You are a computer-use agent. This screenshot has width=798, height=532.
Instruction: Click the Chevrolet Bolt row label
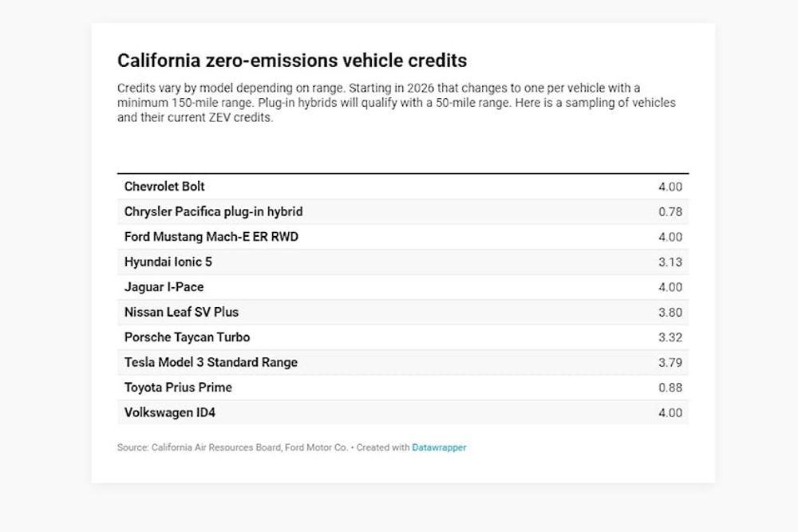click(164, 187)
